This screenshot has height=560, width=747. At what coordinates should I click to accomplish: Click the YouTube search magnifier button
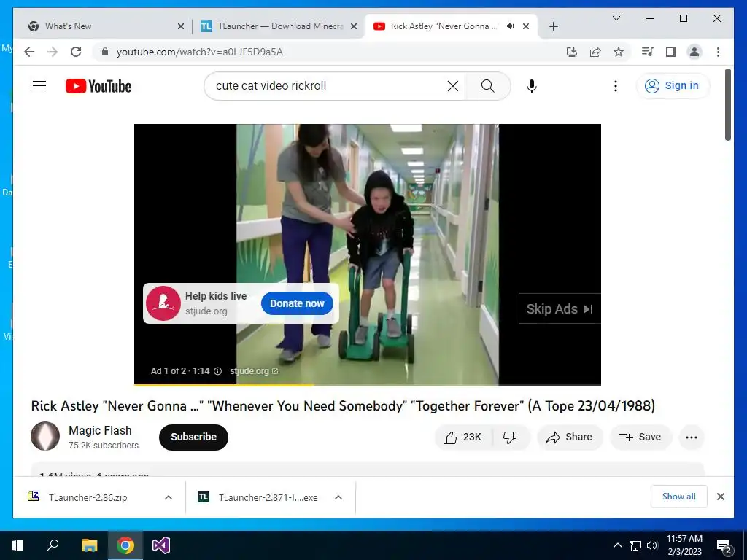pyautogui.click(x=488, y=86)
